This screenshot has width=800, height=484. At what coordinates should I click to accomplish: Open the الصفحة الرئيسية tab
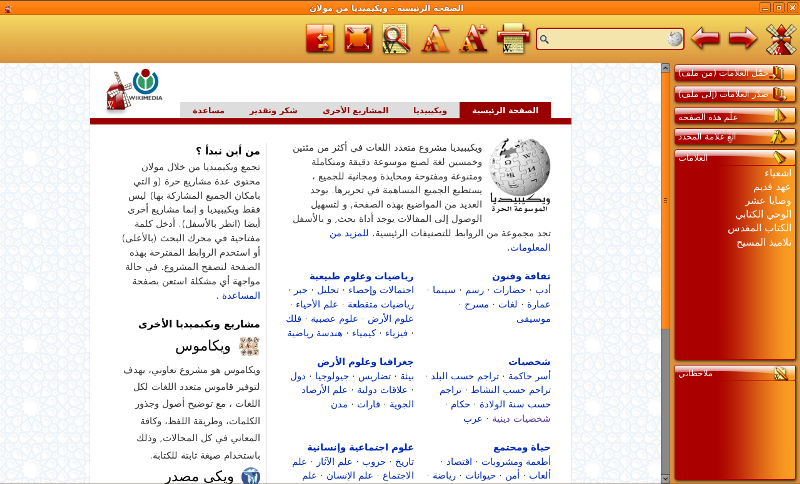point(505,110)
